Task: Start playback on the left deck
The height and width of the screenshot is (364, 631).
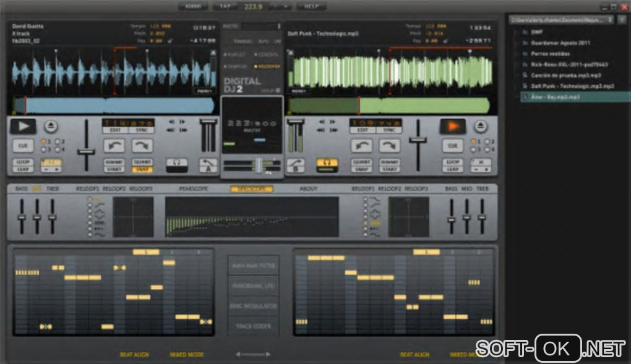Action: pyautogui.click(x=24, y=126)
